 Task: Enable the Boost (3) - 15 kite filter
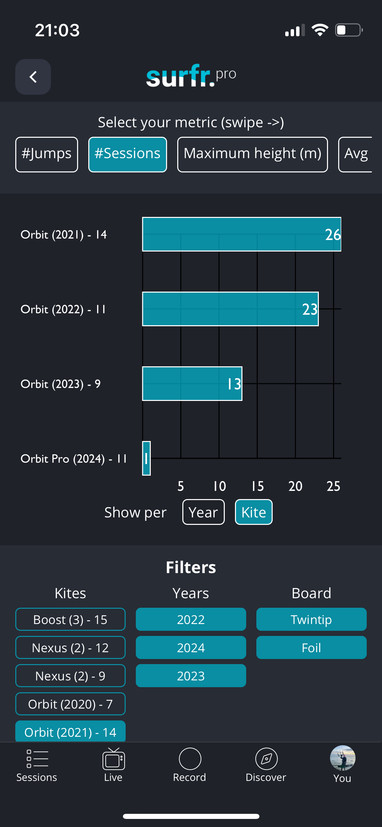pos(70,619)
